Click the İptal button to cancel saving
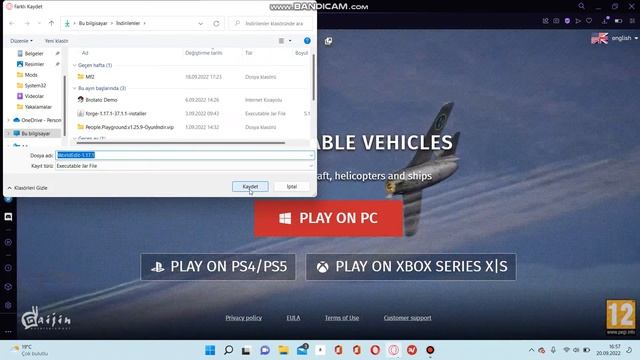This screenshot has height=360, width=640. 291,187
